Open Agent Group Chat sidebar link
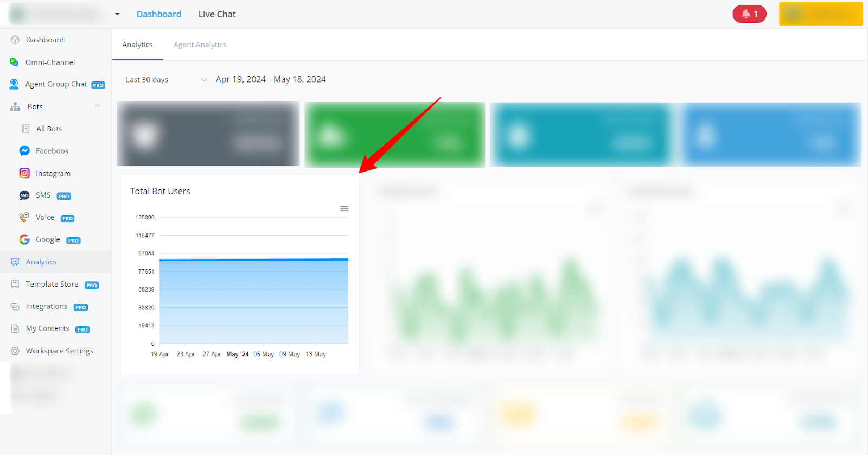The image size is (868, 455). click(56, 84)
